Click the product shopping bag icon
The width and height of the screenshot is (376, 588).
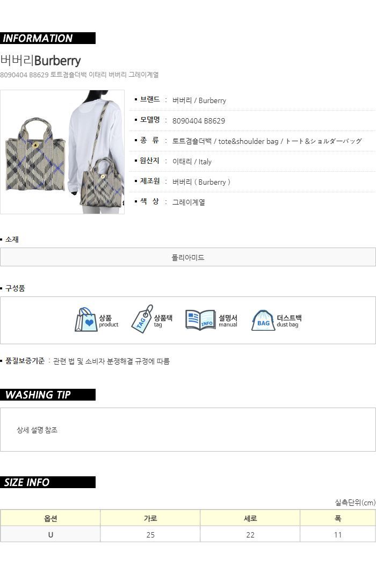[x=86, y=320]
